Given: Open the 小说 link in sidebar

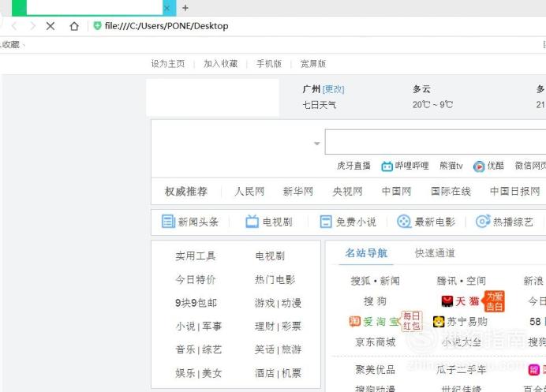Looking at the screenshot, I should tap(185, 327).
